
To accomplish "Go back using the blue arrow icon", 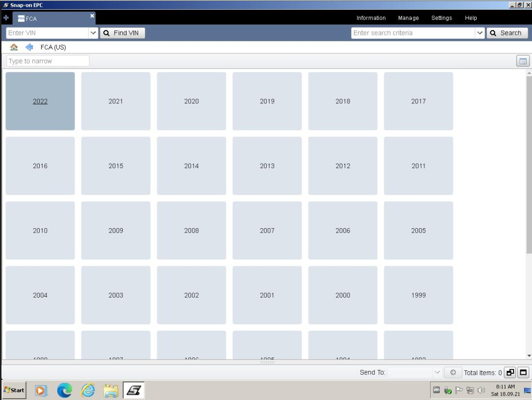I will point(29,47).
